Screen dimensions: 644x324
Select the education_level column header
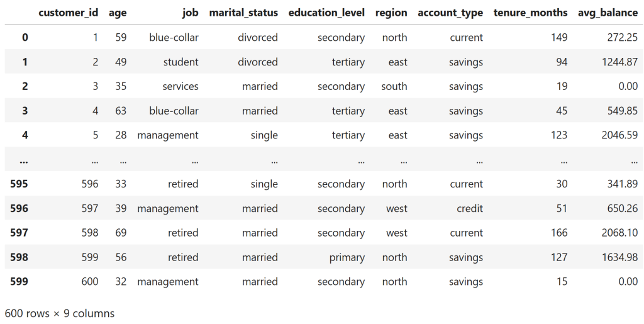[326, 13]
